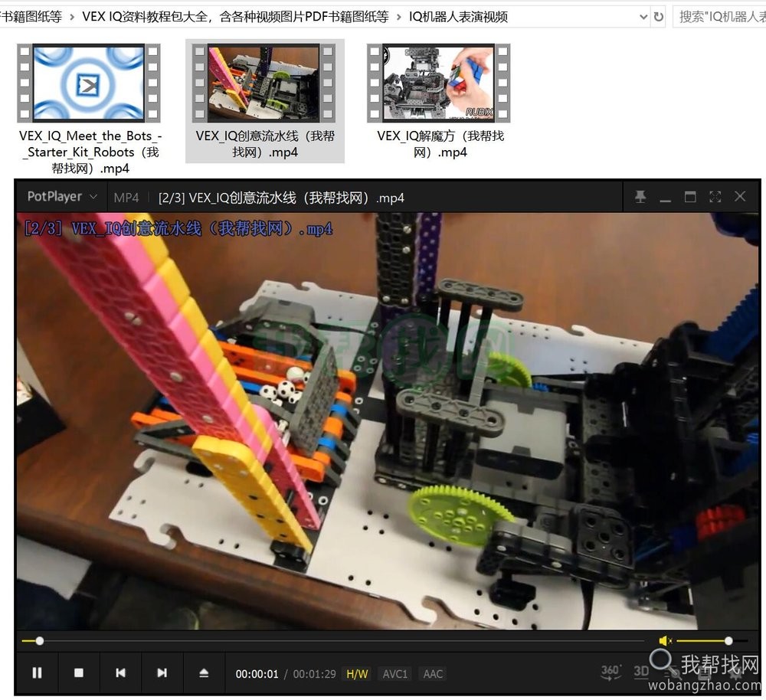The height and width of the screenshot is (700, 766).
Task: Seek using the playback progress bar
Action: [333, 640]
